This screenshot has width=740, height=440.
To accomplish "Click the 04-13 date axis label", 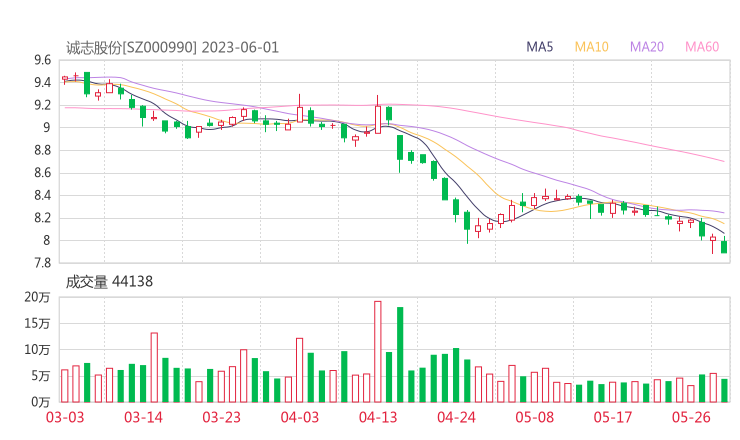I will [378, 417].
